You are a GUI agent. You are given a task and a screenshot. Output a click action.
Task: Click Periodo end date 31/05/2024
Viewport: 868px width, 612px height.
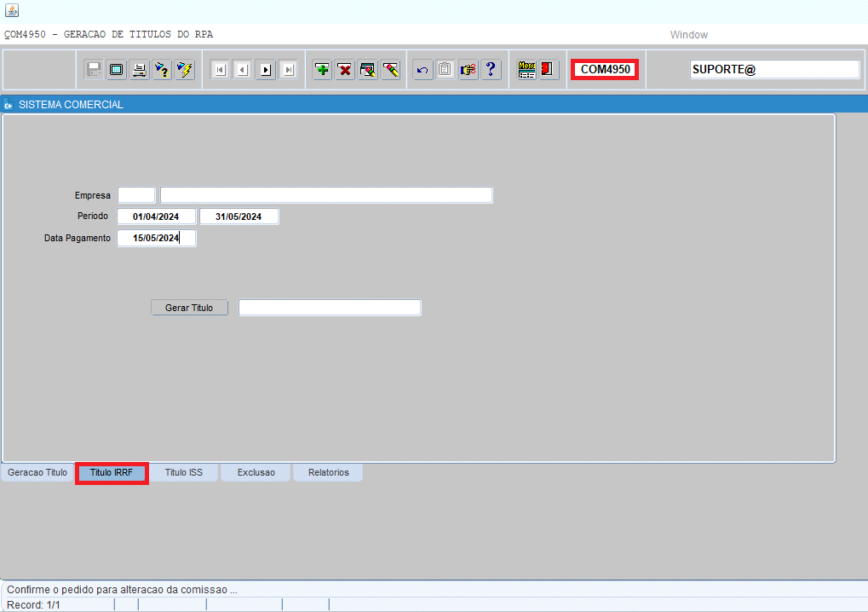coord(239,217)
